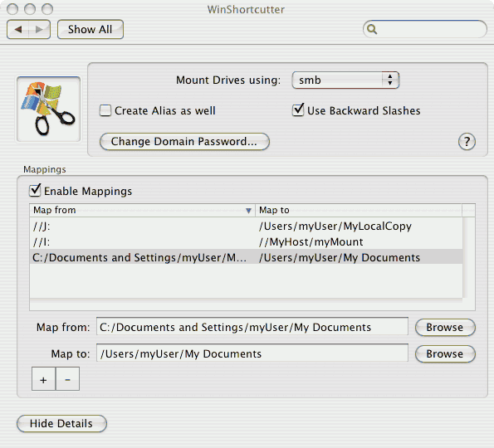The height and width of the screenshot is (448, 494).
Task: Collapse panel with Hide Details
Action: click(x=61, y=423)
